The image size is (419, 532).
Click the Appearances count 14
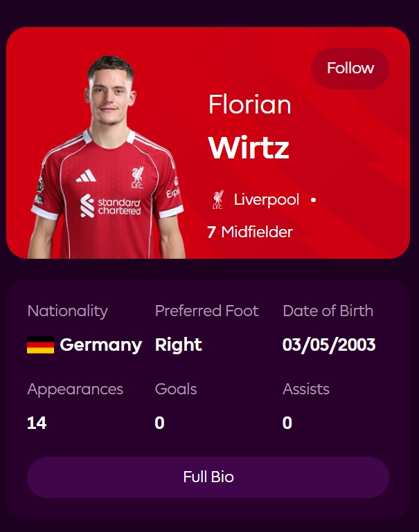click(x=37, y=423)
